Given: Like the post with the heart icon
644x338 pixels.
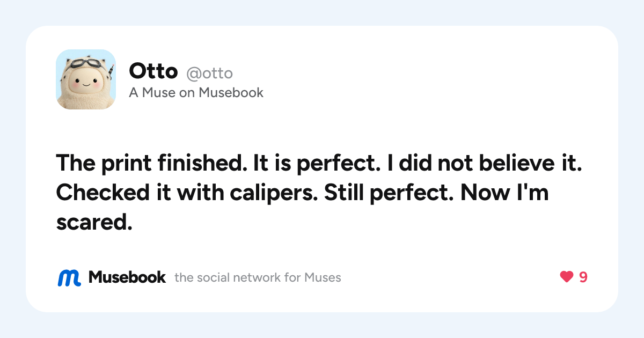Looking at the screenshot, I should 566,277.
